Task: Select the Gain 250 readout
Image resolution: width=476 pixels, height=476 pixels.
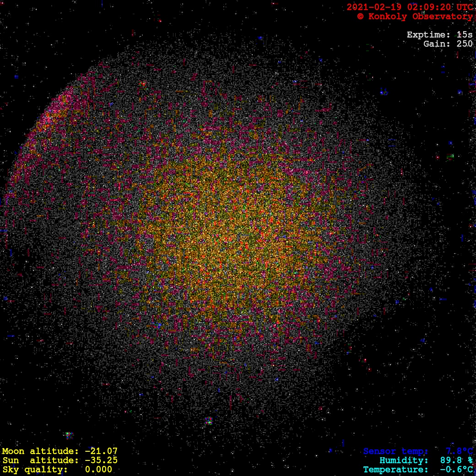Action: pyautogui.click(x=448, y=44)
